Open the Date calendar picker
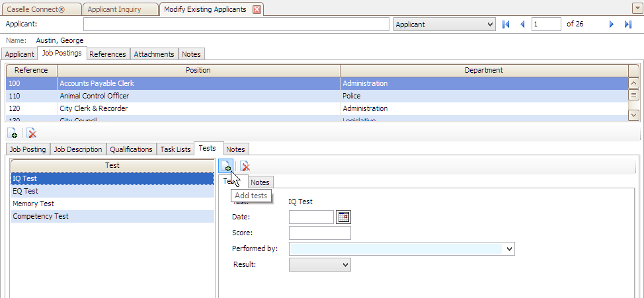 (343, 217)
